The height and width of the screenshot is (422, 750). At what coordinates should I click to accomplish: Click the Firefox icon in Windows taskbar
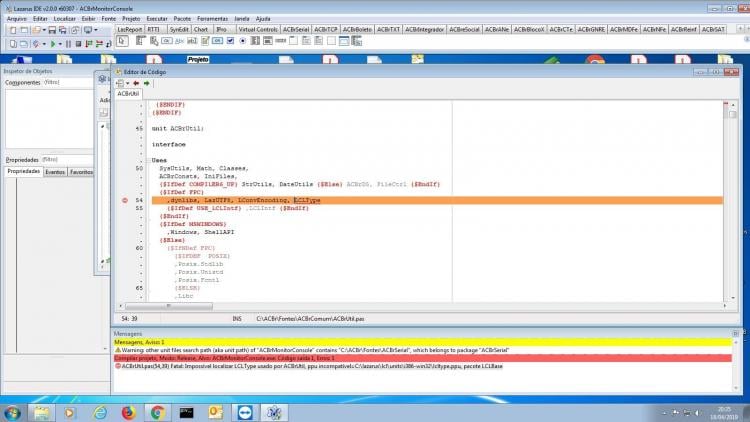pyautogui.click(x=128, y=412)
